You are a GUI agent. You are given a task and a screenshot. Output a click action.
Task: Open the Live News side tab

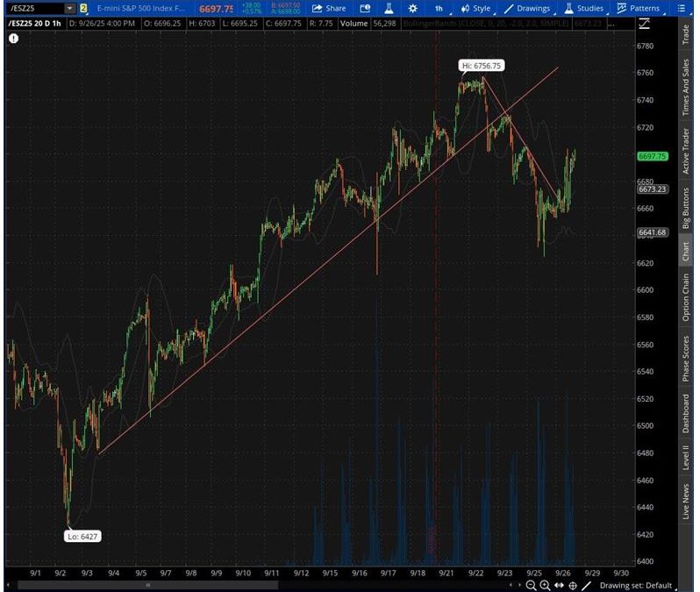[x=686, y=502]
